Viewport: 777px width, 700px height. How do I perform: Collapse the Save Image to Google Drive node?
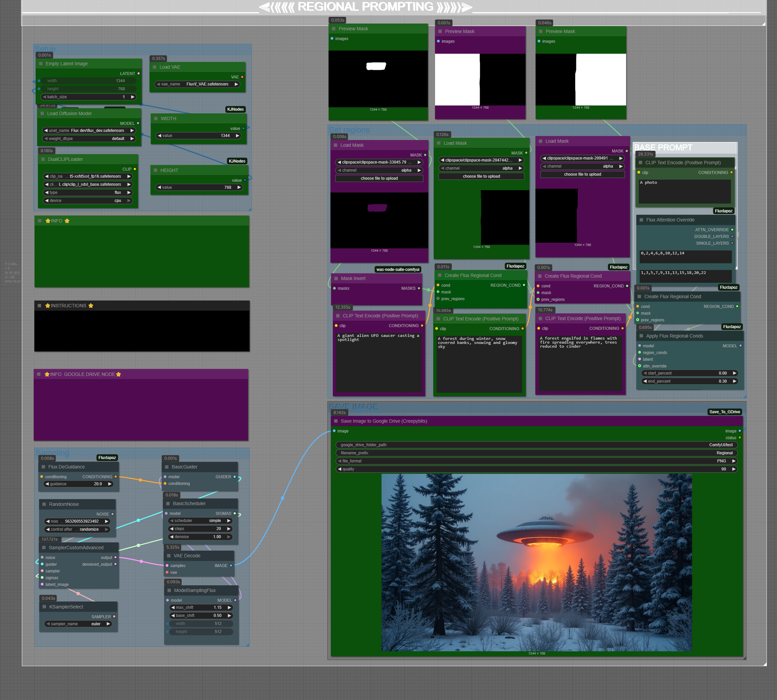(x=336, y=421)
